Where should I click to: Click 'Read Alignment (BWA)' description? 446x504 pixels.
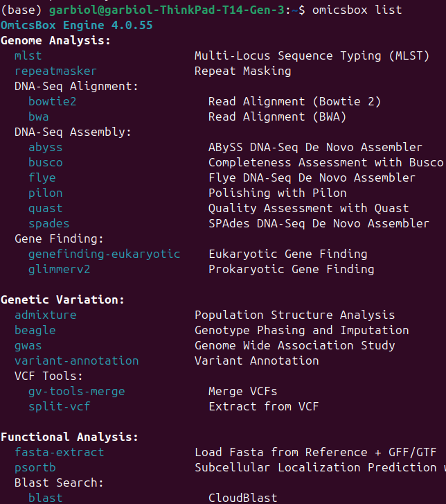tap(278, 117)
